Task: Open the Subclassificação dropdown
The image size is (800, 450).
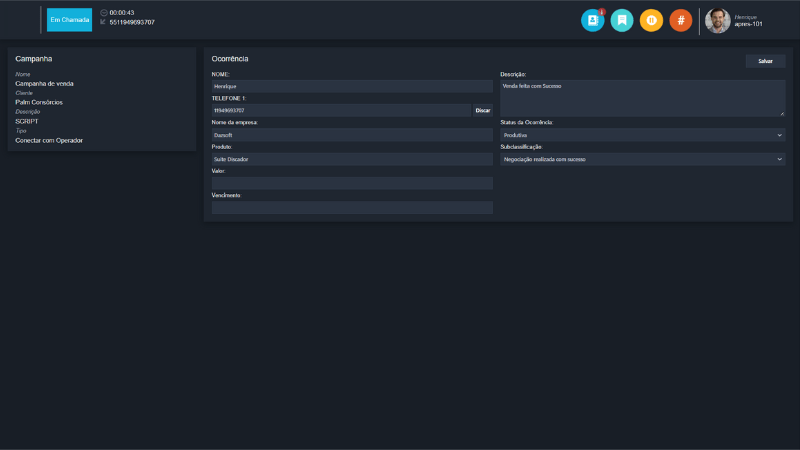Action: click(642, 159)
